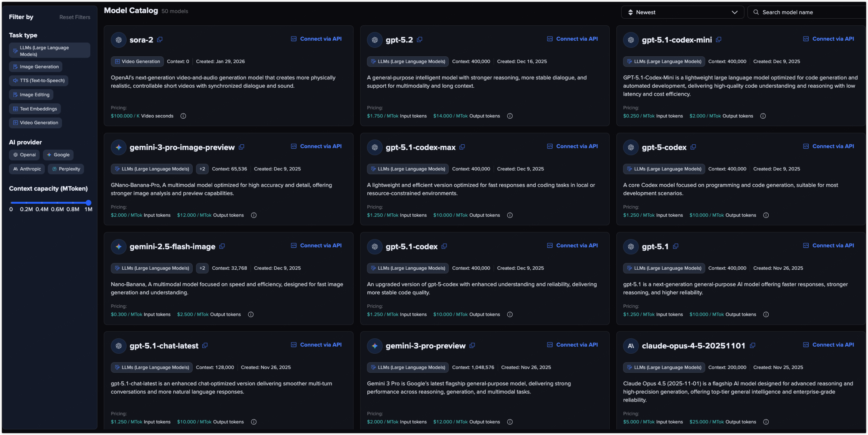This screenshot has width=868, height=435.
Task: Click Reset Filters
Action: click(75, 17)
